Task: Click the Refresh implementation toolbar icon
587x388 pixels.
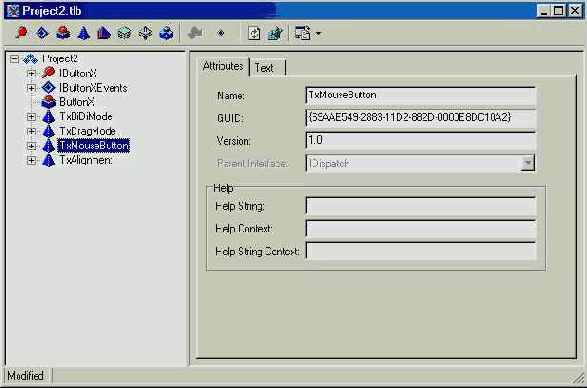Action: (254, 33)
